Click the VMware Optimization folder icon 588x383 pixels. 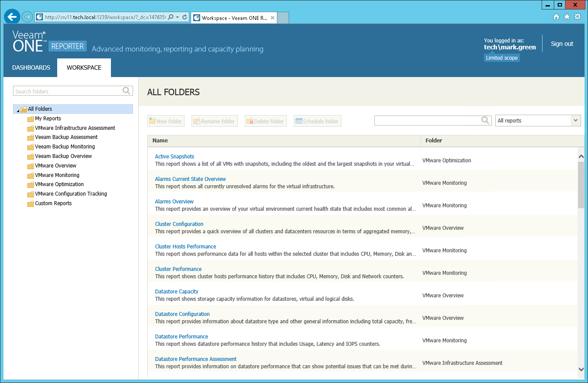(30, 185)
